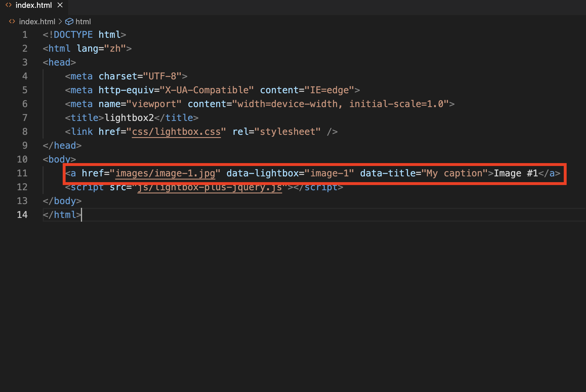586x392 pixels.
Task: Click the html symbol breadcrumb
Action: point(83,22)
